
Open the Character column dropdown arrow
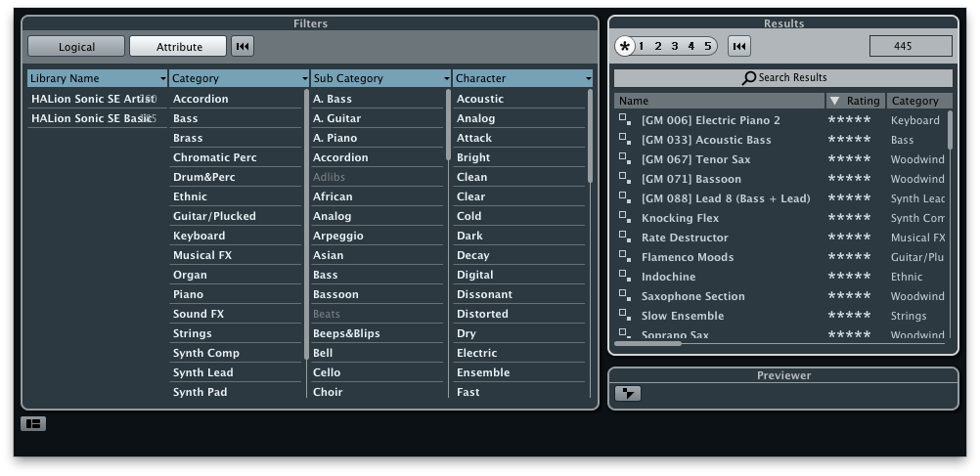[x=588, y=78]
